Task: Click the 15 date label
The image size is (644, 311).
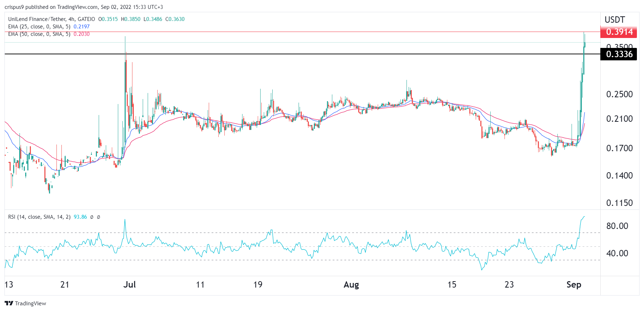Action: tap(452, 285)
